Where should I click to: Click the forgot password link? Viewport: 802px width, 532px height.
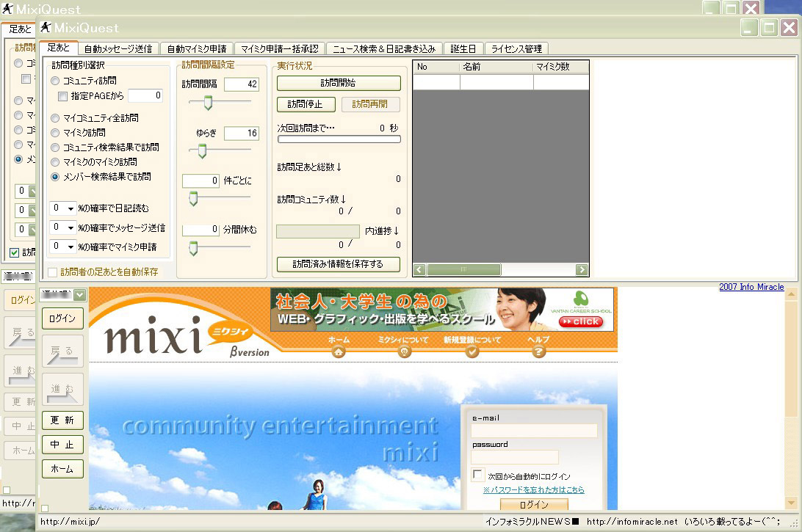point(533,489)
